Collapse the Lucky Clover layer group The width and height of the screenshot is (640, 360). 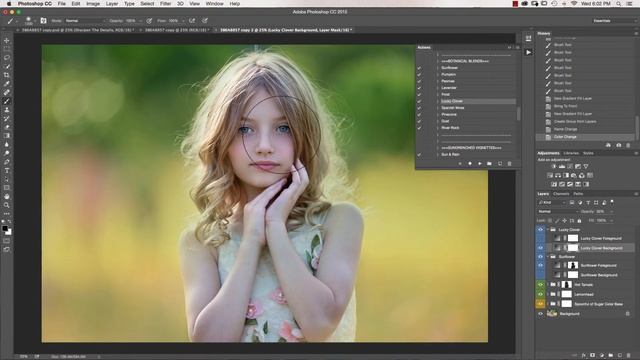coord(548,230)
